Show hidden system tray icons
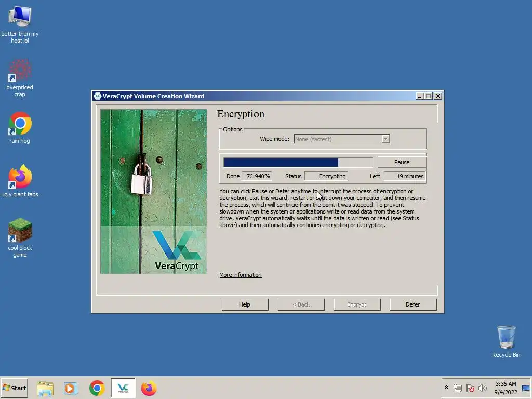Screen dimensions: 532x399 point(446,388)
